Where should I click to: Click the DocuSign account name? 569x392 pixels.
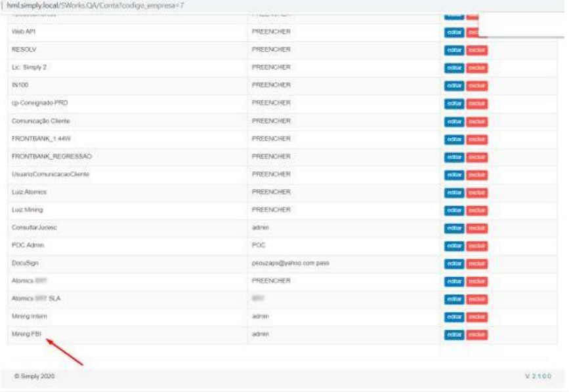click(25, 263)
